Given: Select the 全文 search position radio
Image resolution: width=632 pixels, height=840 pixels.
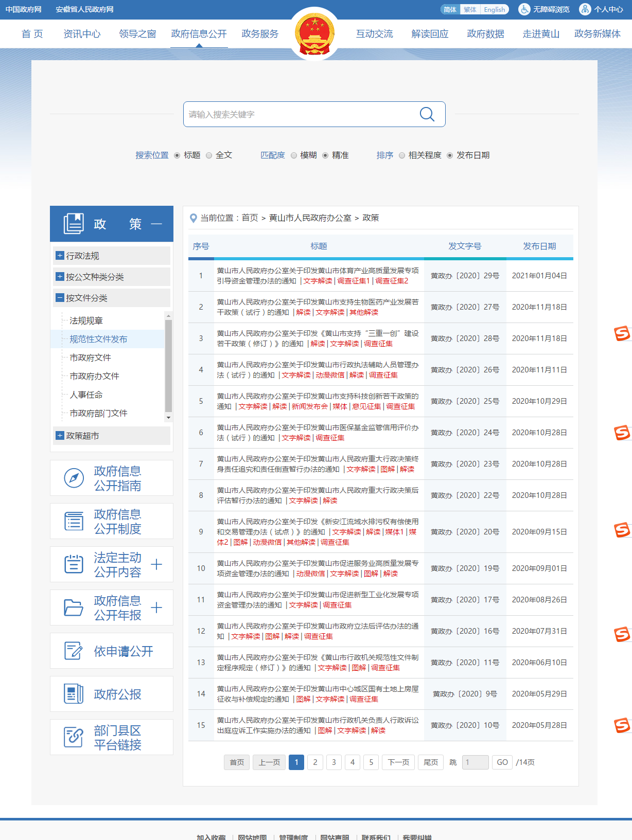Looking at the screenshot, I should click(x=209, y=155).
